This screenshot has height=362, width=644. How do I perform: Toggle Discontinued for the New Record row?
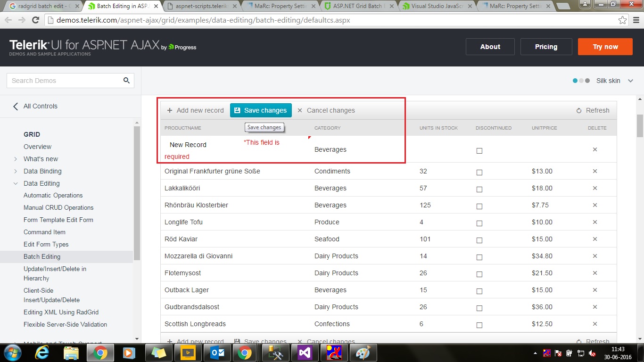tap(479, 151)
